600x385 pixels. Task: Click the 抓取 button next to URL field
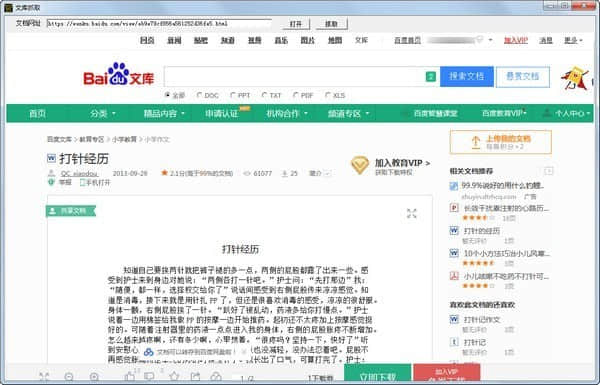[331, 24]
